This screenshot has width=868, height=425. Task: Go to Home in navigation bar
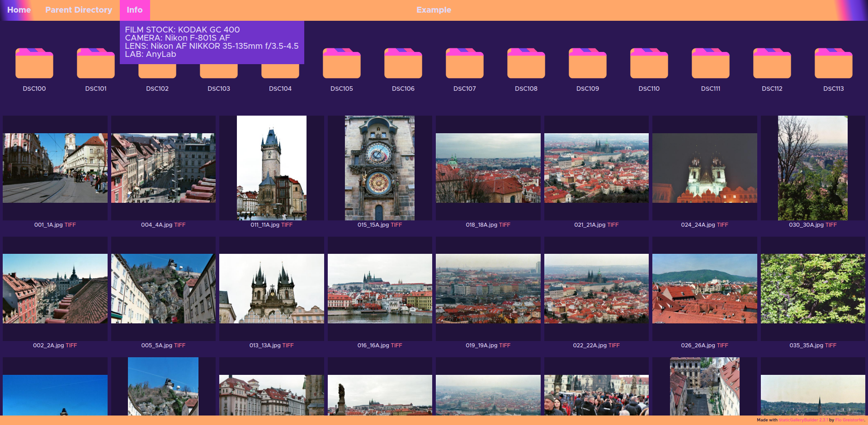tap(19, 10)
